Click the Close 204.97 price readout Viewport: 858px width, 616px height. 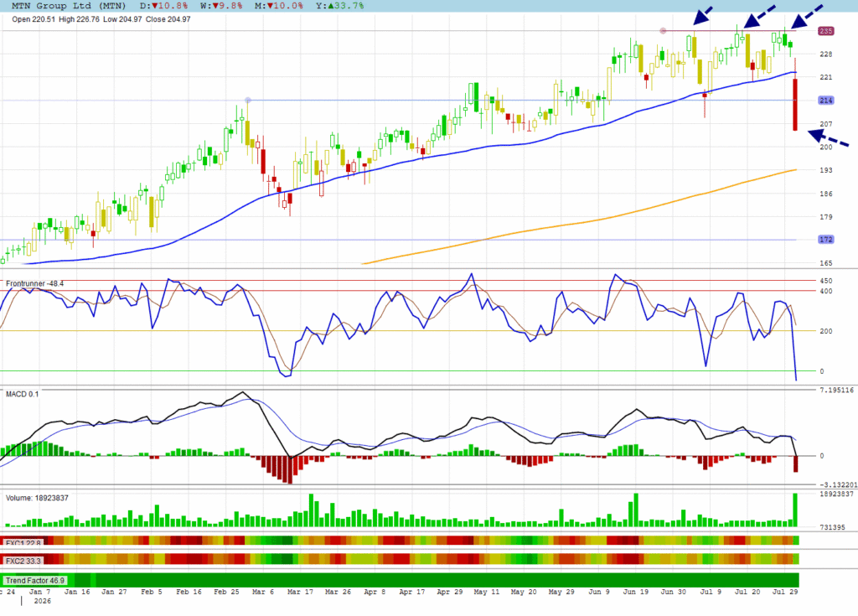[x=168, y=19]
